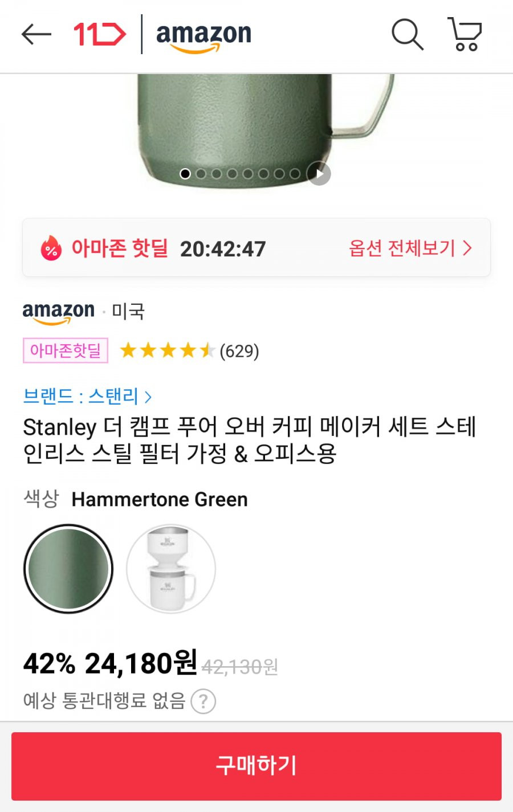Screen dimensions: 513x812
Task: Select the white mug set thumbnail
Action: (x=171, y=569)
